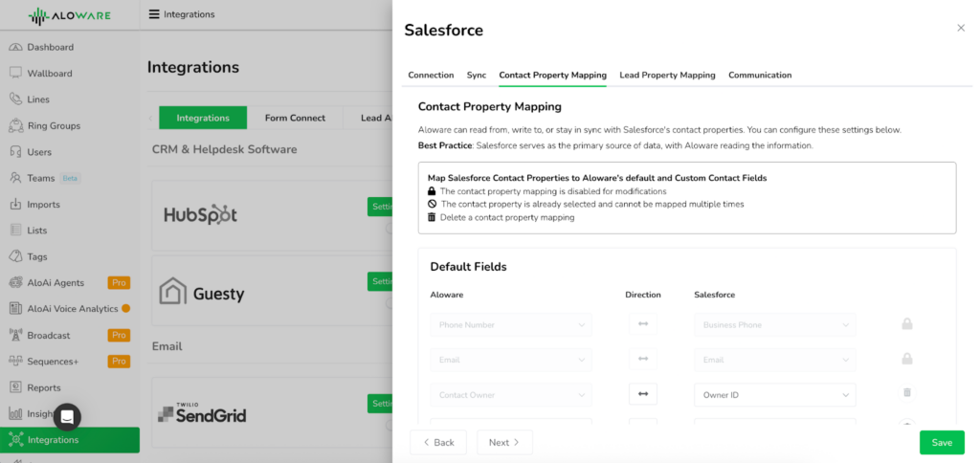The width and height of the screenshot is (980, 463).
Task: Toggle sync direction for Contact Owner row
Action: point(643,394)
